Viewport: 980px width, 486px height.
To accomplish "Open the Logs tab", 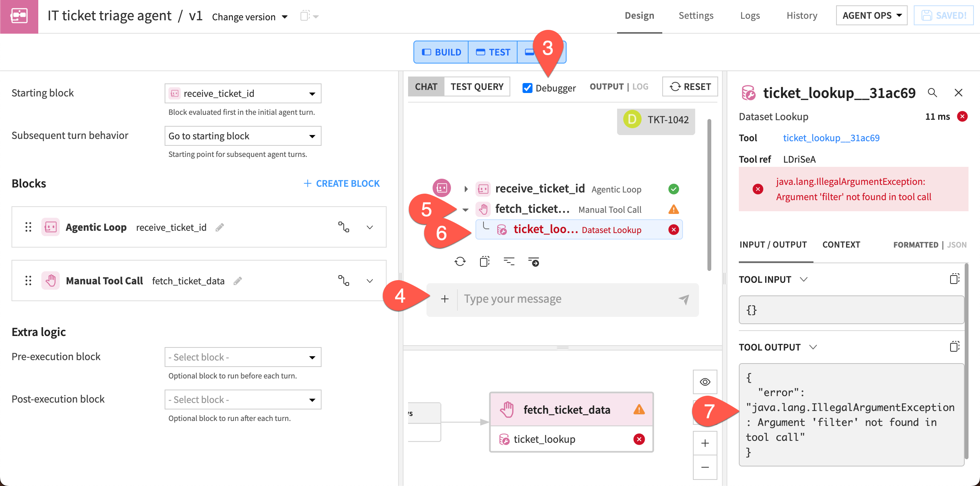I will [x=750, y=16].
